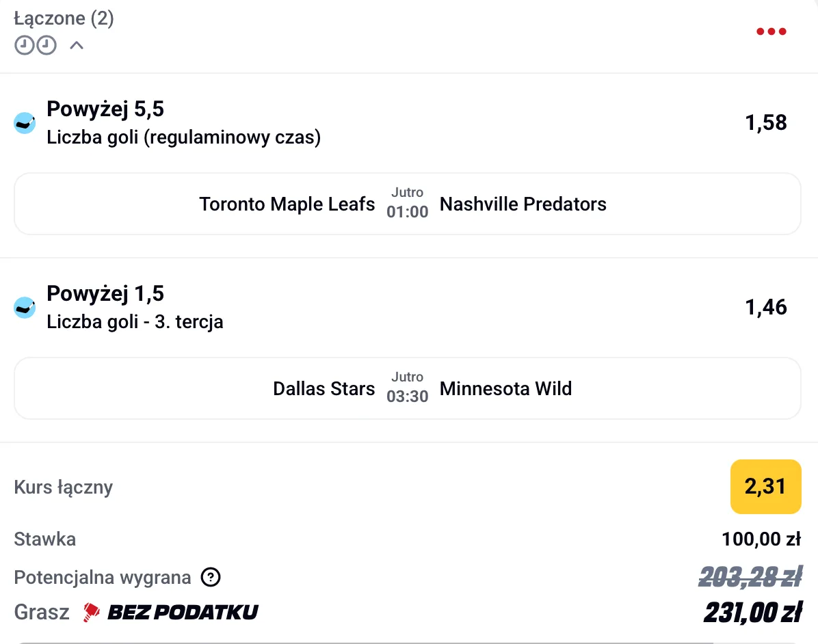Open the Nashville Predators team name

523,204
